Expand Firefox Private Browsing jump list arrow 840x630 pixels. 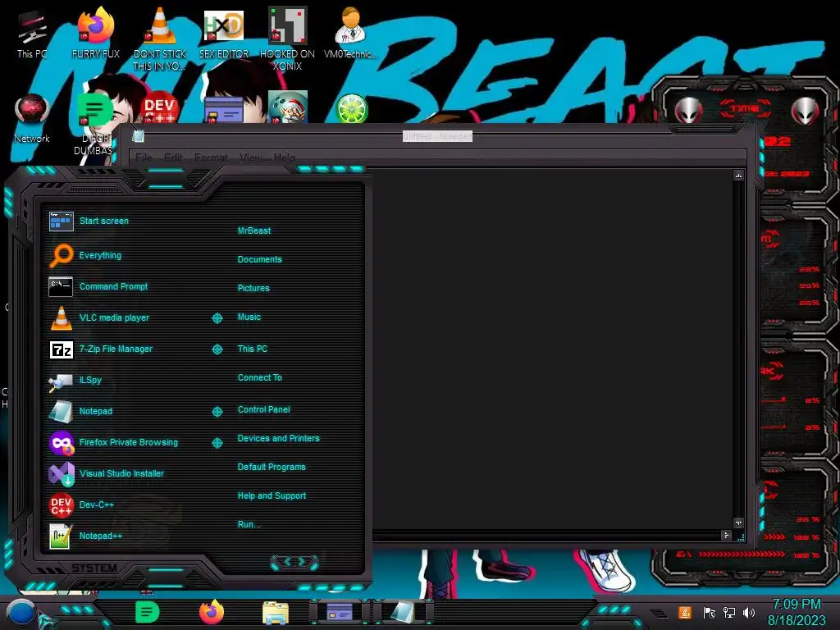tap(217, 443)
